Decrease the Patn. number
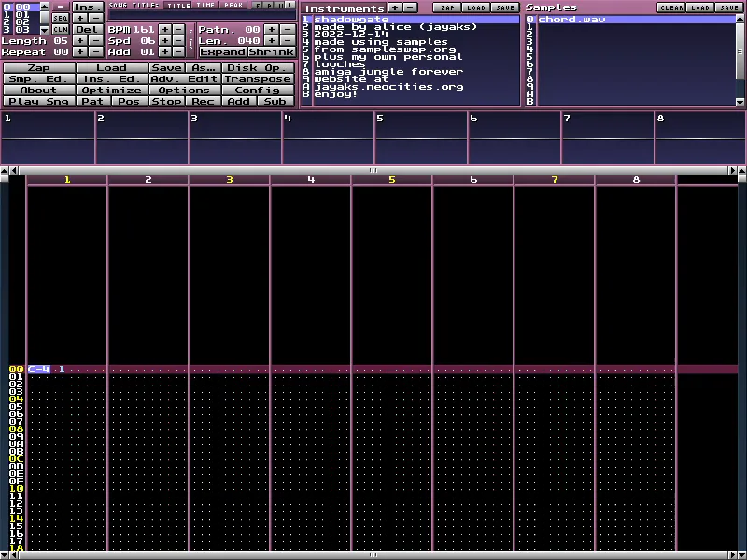 click(x=288, y=29)
